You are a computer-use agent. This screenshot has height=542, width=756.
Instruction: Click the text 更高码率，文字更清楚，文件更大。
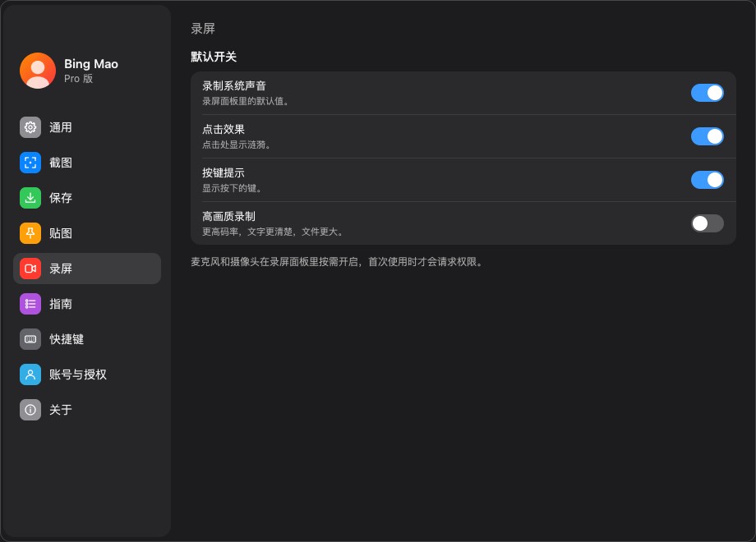pyautogui.click(x=273, y=232)
